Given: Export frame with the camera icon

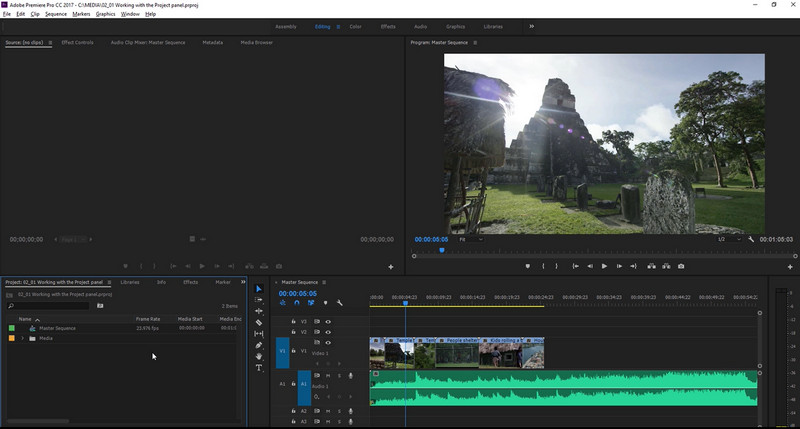Looking at the screenshot, I should point(681,266).
